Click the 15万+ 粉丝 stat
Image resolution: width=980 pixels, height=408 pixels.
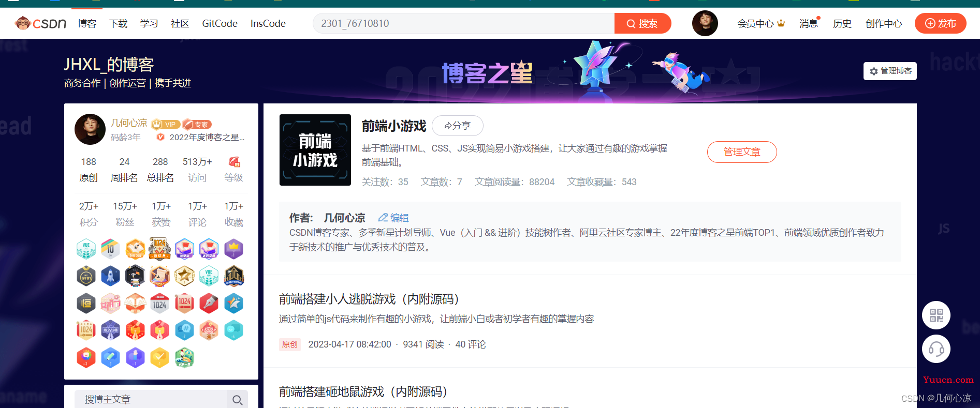tap(125, 214)
